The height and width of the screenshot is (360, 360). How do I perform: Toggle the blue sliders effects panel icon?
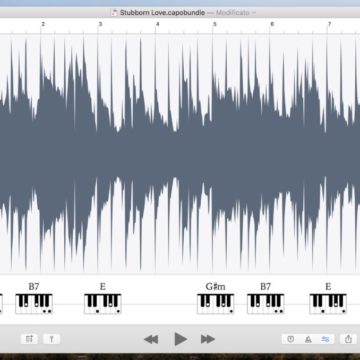point(325,339)
